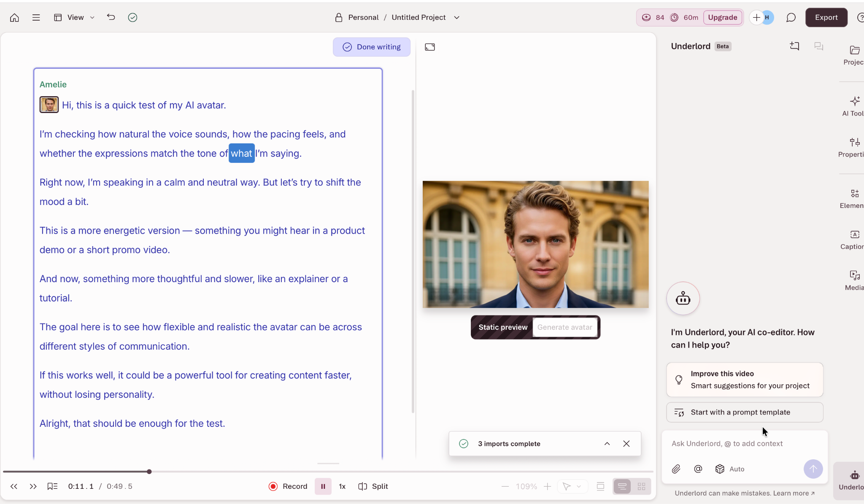The image size is (864, 504).
Task: Click the avatar video preview
Action: tap(535, 244)
